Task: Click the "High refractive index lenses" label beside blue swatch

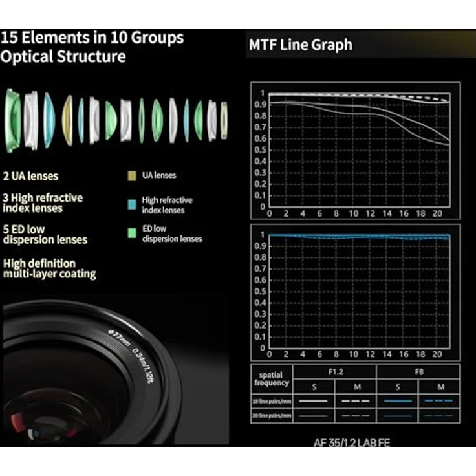Action: click(167, 205)
